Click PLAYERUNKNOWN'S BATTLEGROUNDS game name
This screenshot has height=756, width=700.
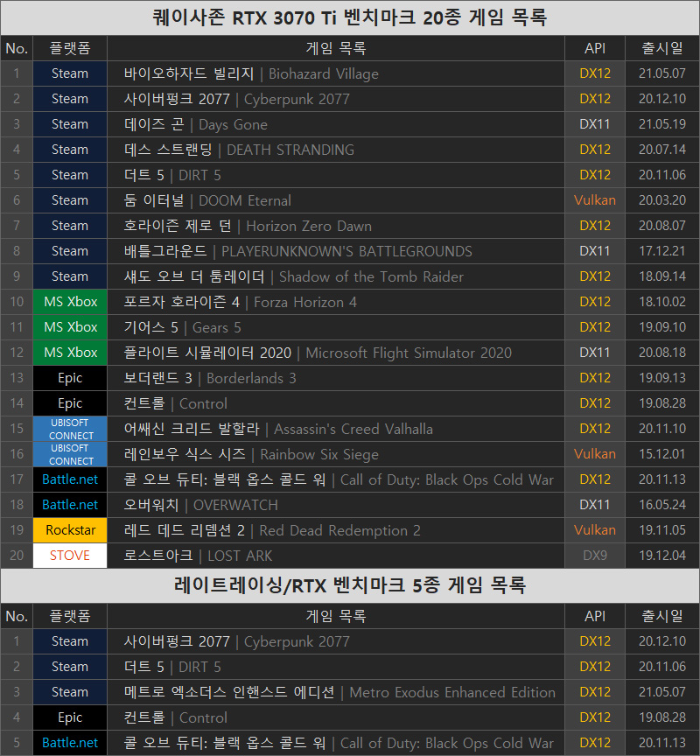click(346, 251)
